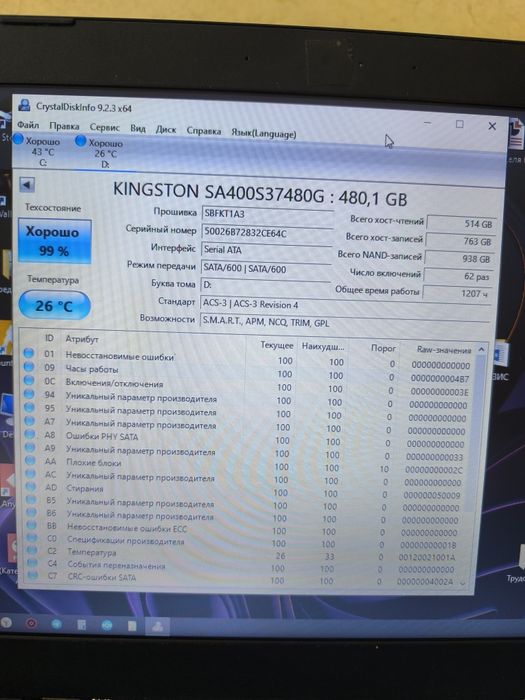This screenshot has width=525, height=700.
Task: Open the Файл menu
Action: click(x=28, y=125)
